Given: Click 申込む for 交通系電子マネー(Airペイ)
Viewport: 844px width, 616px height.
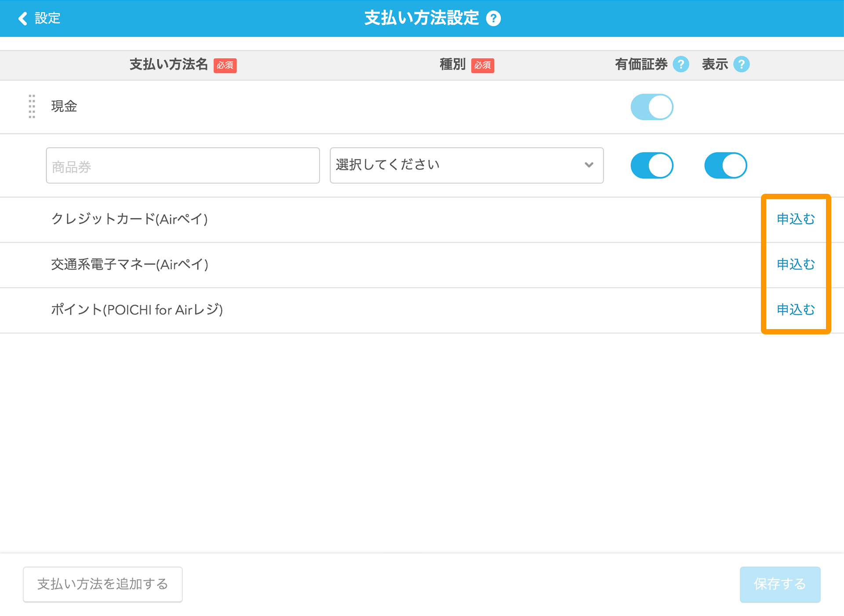Looking at the screenshot, I should [x=796, y=264].
